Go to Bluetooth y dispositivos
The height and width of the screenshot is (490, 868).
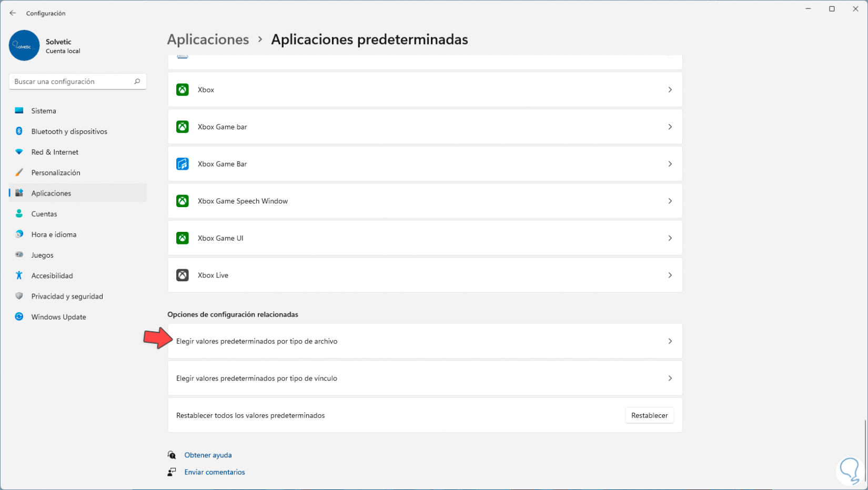[x=69, y=131]
